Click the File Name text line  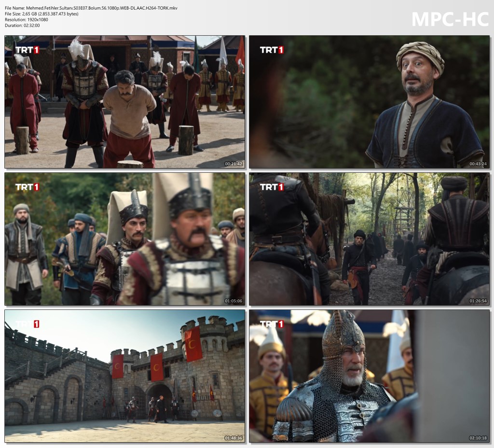(x=91, y=8)
